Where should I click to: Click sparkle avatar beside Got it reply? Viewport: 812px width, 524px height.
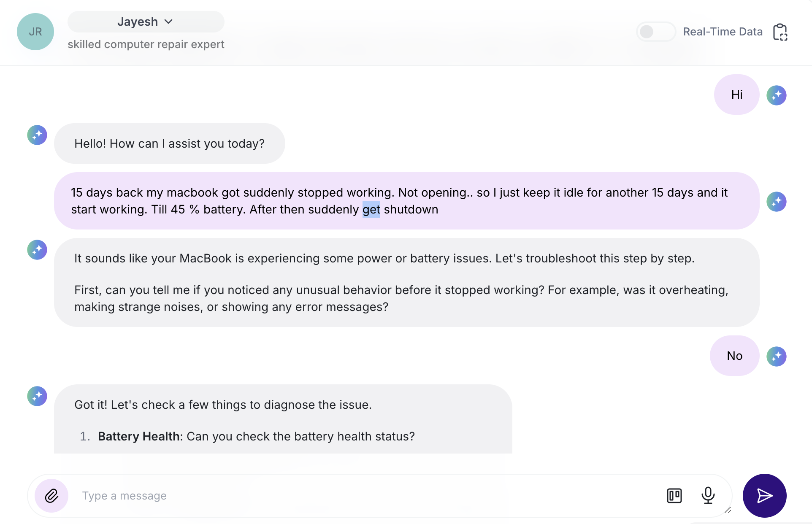click(x=37, y=396)
